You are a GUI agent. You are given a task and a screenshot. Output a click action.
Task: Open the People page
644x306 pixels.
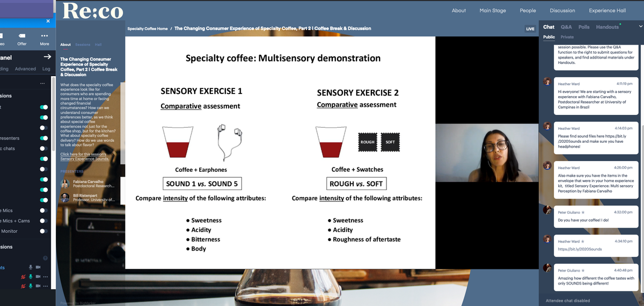(528, 10)
